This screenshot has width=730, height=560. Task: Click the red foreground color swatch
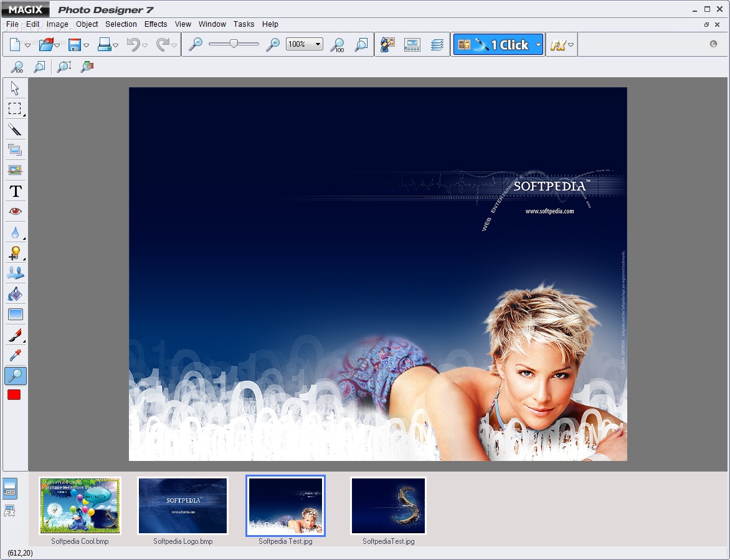[14, 395]
